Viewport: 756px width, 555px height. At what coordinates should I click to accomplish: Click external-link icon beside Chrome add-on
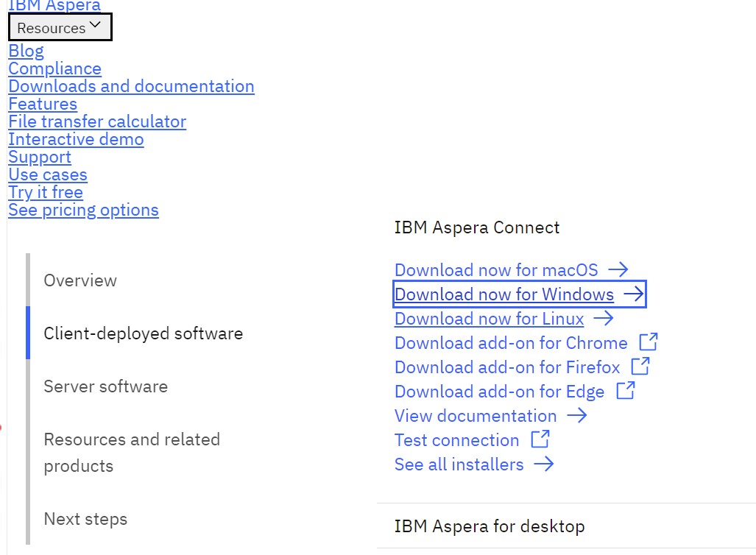649,342
